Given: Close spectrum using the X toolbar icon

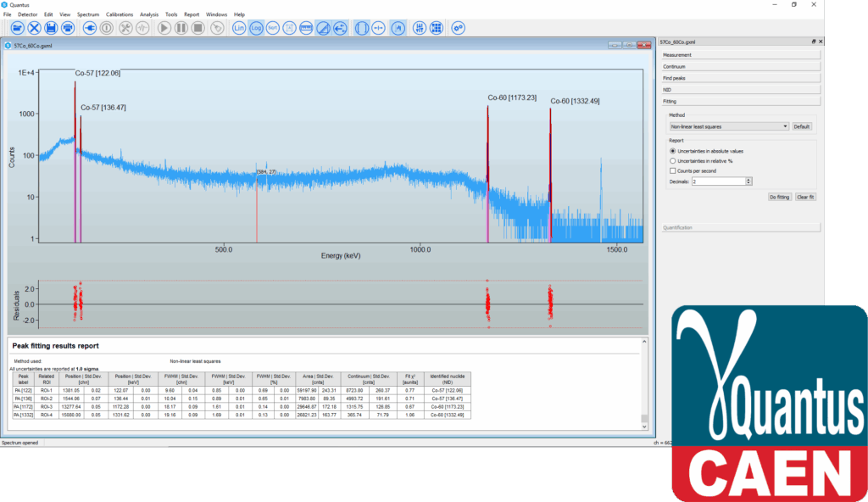Looking at the screenshot, I should (x=34, y=28).
